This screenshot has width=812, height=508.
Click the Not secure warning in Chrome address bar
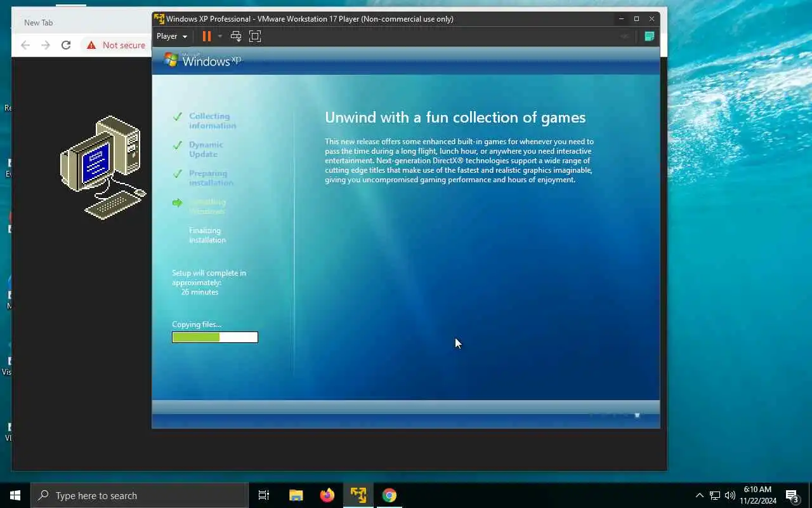pos(116,45)
